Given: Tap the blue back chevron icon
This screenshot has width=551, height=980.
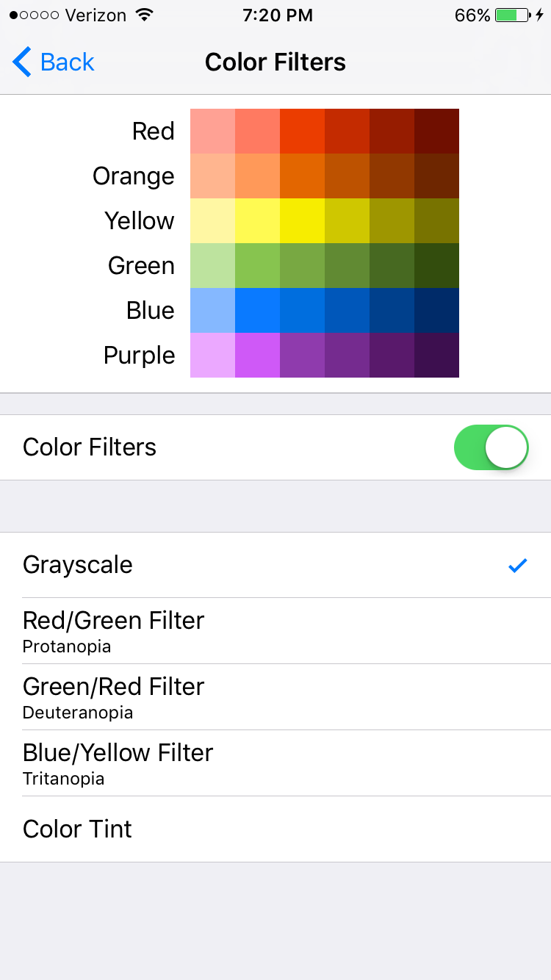Looking at the screenshot, I should click(22, 62).
